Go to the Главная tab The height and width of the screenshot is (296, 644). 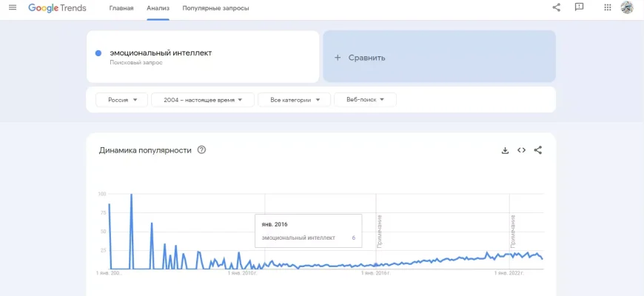click(121, 8)
